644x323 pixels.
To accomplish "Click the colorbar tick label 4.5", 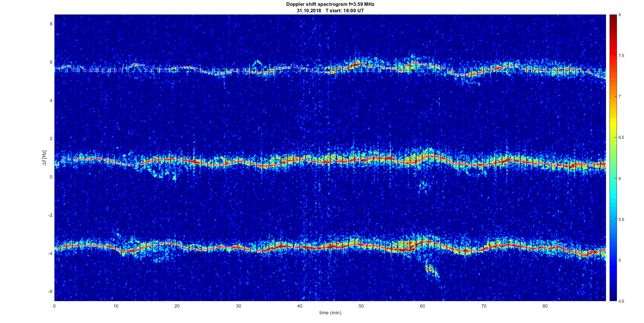I will click(621, 301).
